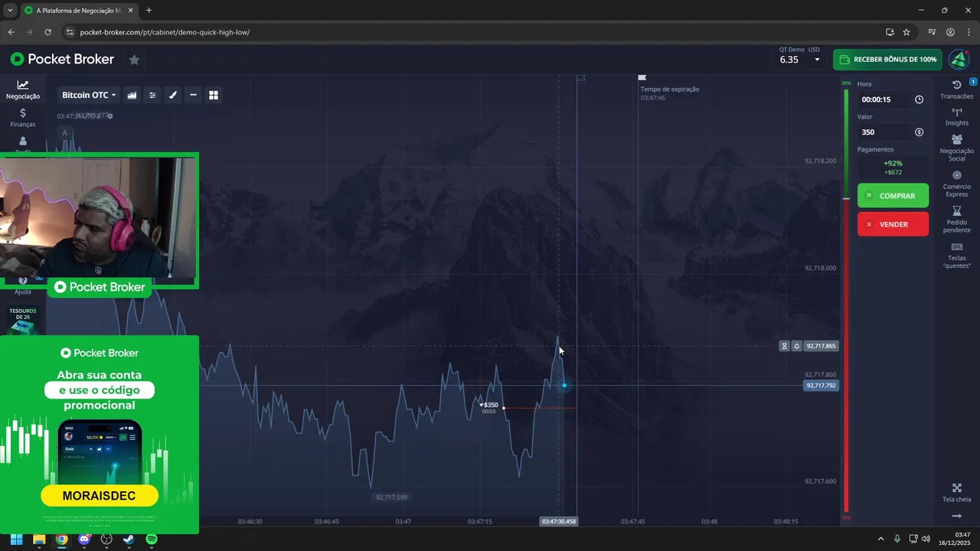Go back in browser
This screenshot has width=980, height=551.
point(11,32)
